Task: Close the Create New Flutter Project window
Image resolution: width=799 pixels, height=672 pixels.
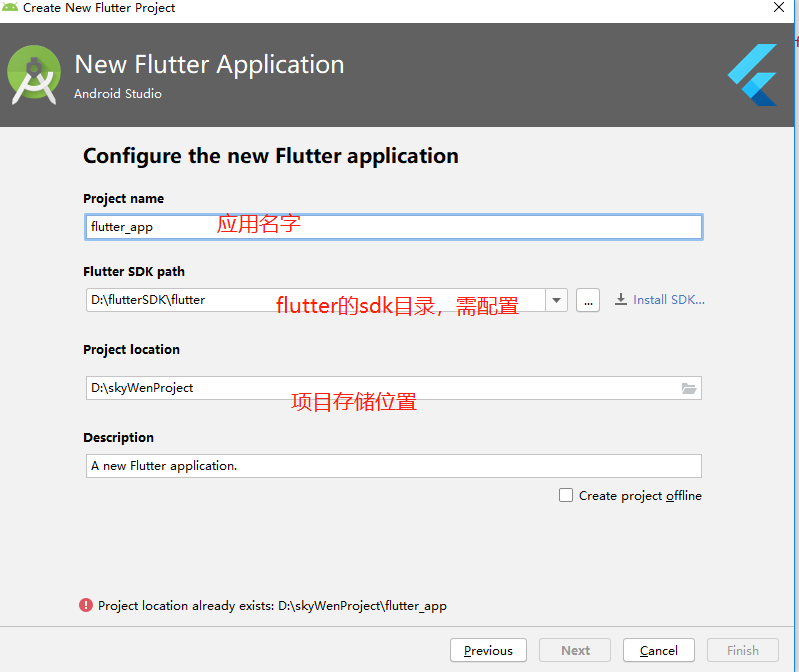Action: (x=779, y=8)
